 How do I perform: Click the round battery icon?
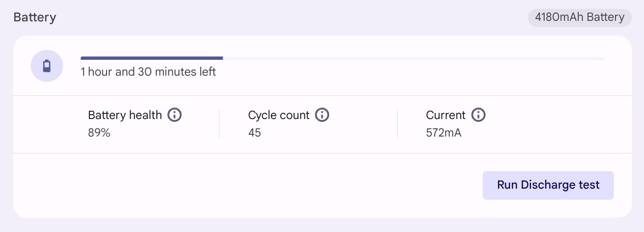pos(47,66)
